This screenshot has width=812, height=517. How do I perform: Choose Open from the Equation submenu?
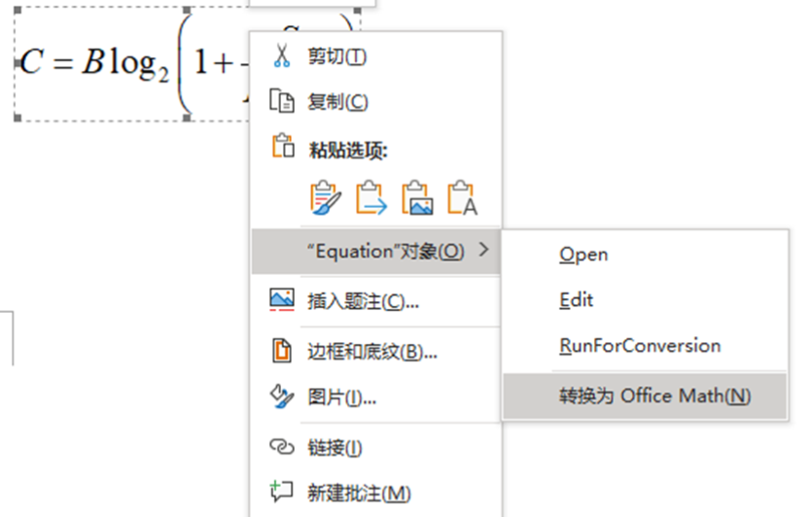[x=583, y=255]
